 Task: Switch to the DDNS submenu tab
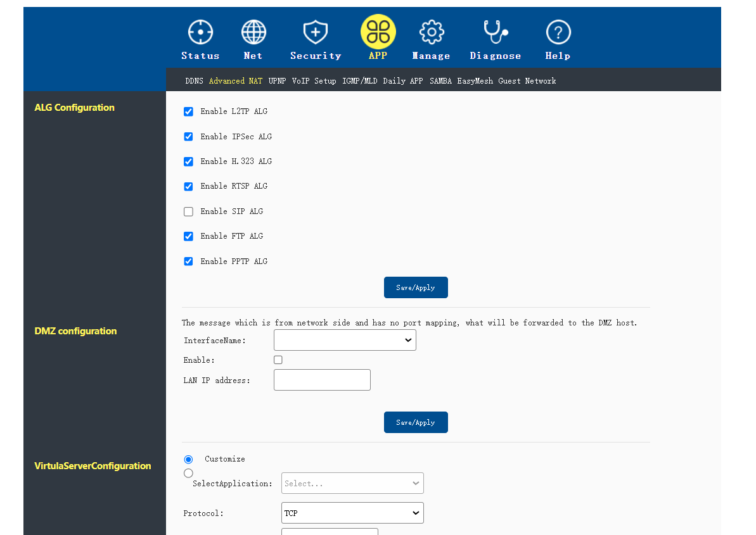tap(195, 81)
